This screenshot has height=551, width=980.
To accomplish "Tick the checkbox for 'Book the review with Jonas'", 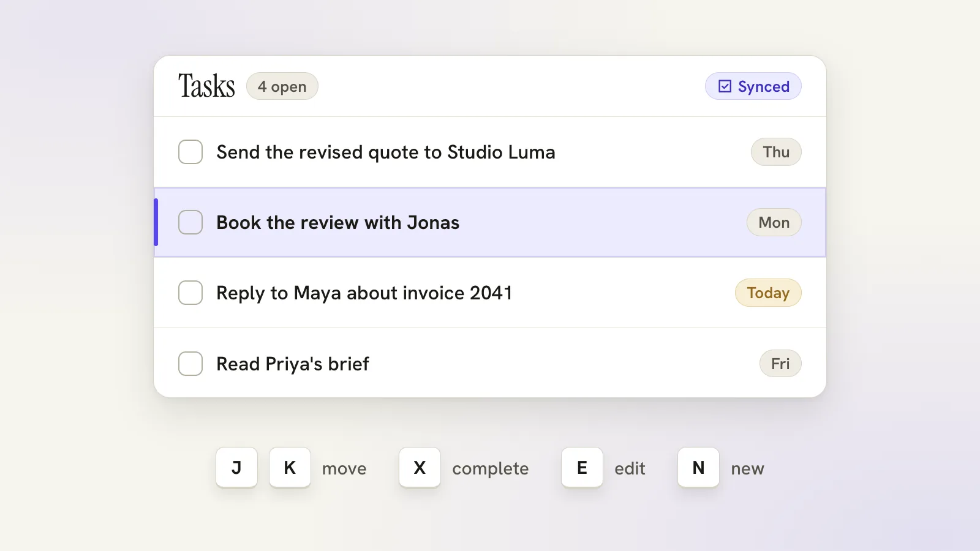I will tap(190, 222).
